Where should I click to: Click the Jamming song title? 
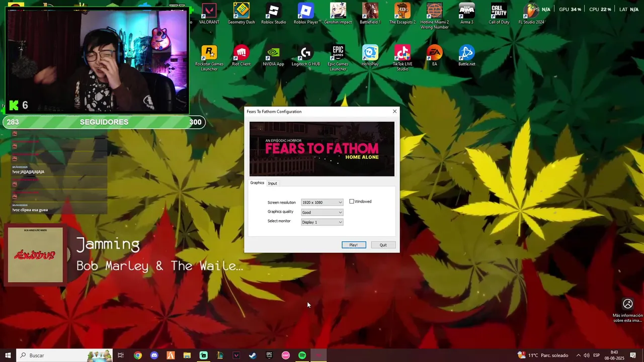click(x=108, y=245)
